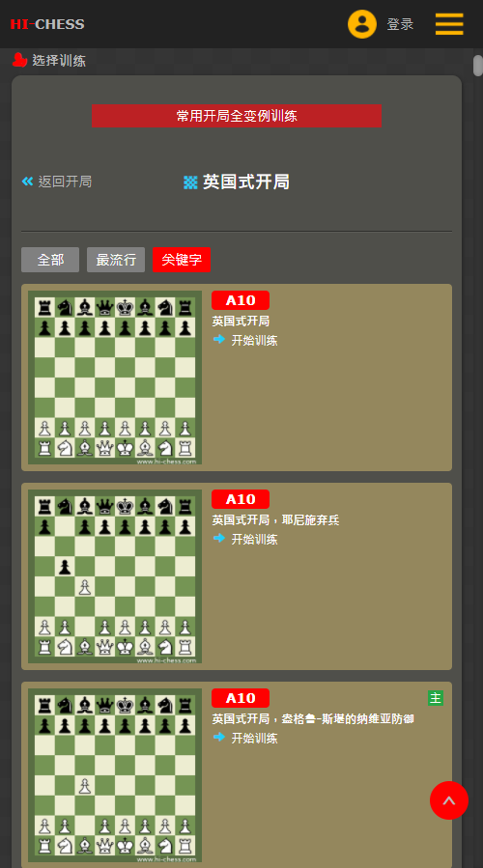Open the hamburger menu icon
Image resolution: width=483 pixels, height=868 pixels.
[x=448, y=24]
